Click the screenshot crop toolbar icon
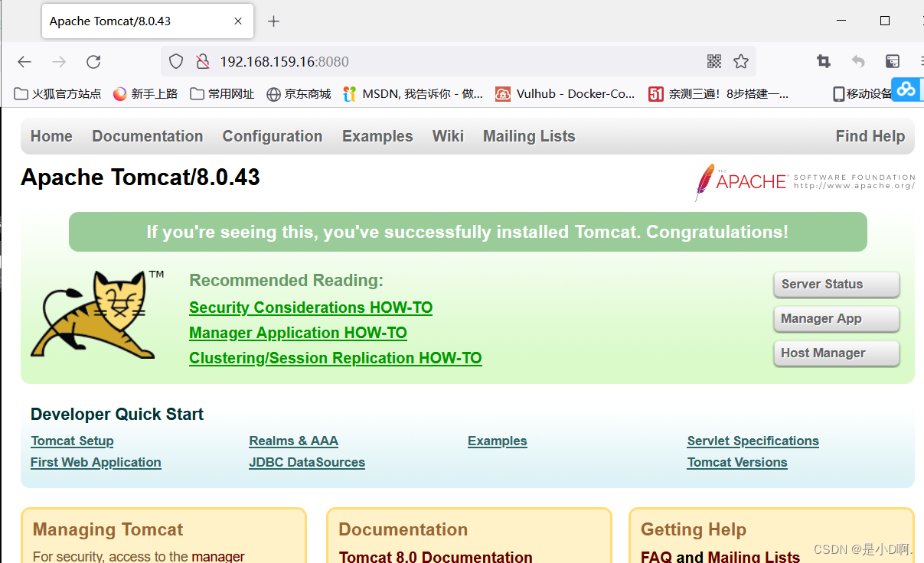This screenshot has width=924, height=563. (824, 62)
